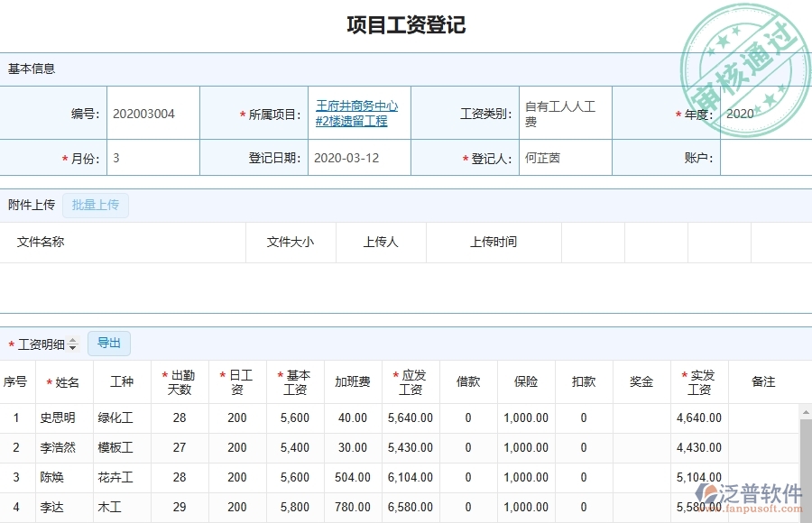Click the 批量上传 button
Viewport: 812px width, 523px height.
95,205
